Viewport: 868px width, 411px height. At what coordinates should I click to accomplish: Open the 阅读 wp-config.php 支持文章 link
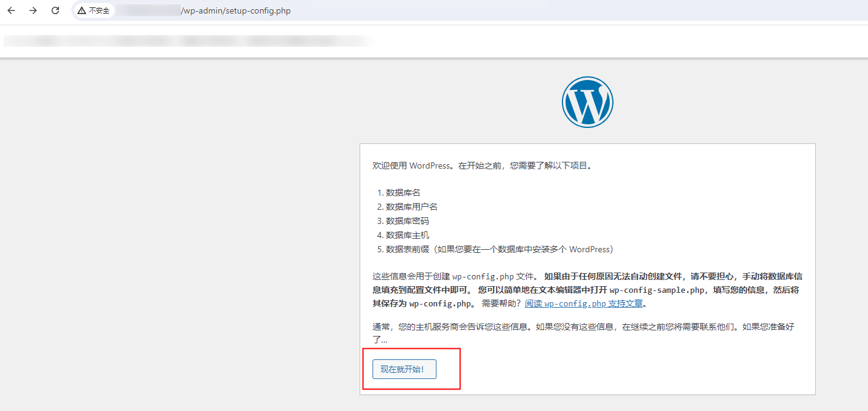583,303
